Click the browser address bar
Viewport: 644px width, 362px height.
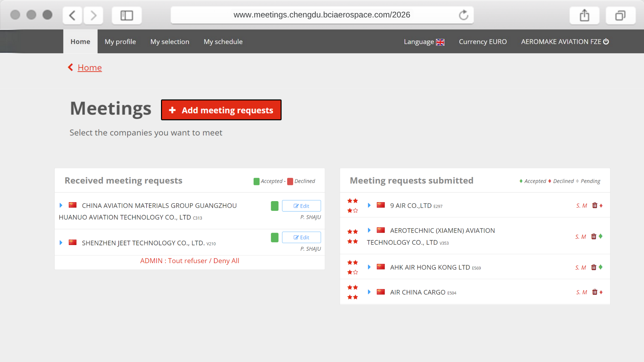click(x=321, y=15)
